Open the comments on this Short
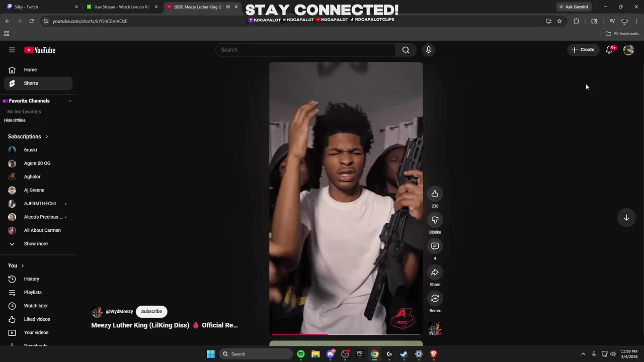644x362 pixels. [x=435, y=246]
